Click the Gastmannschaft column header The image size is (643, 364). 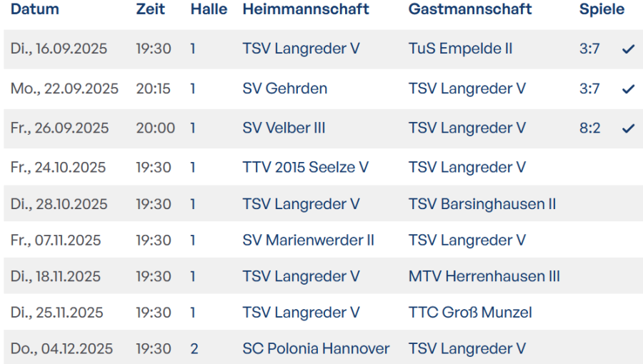(470, 10)
